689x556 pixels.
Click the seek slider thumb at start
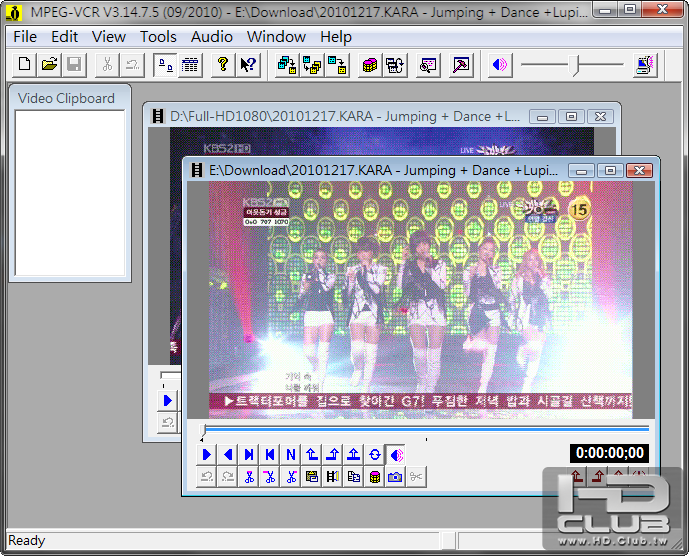point(203,429)
